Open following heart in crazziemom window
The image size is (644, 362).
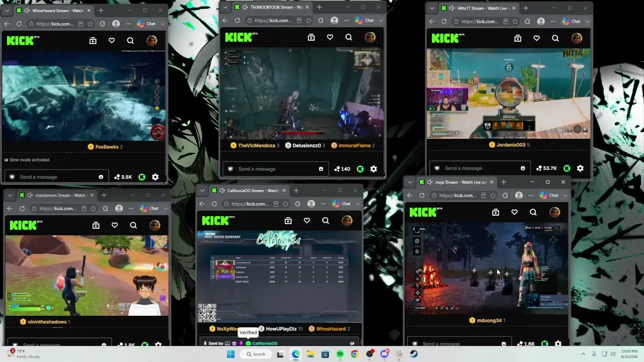115,225
